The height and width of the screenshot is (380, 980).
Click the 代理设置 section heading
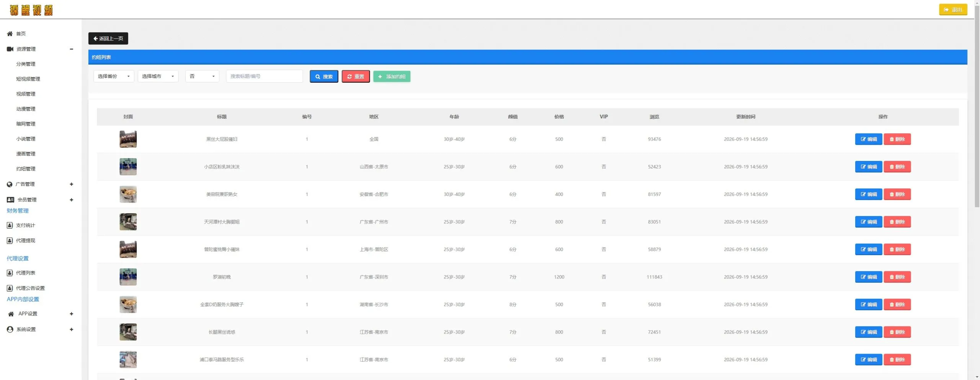coord(18,259)
